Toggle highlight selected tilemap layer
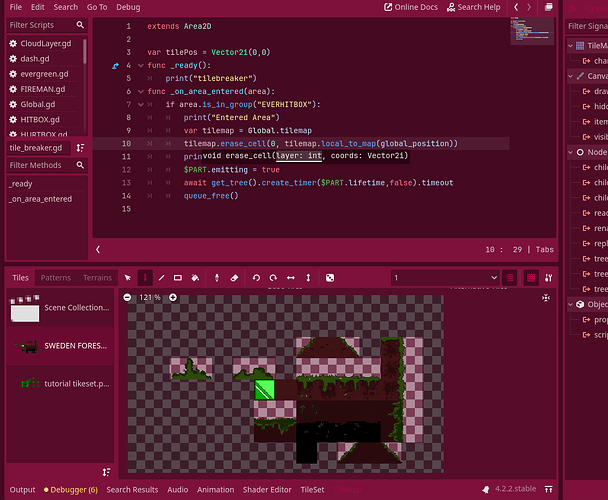608x500 pixels. pyautogui.click(x=510, y=278)
